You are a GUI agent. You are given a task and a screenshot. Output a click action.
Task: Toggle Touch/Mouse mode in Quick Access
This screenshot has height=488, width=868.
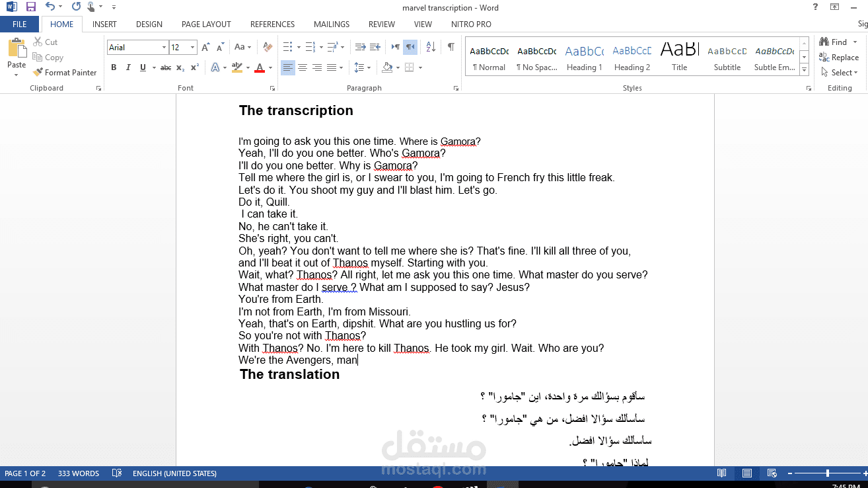point(91,7)
